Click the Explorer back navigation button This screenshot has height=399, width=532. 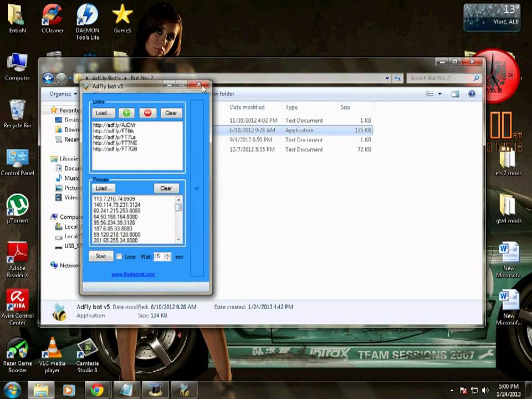coord(49,78)
